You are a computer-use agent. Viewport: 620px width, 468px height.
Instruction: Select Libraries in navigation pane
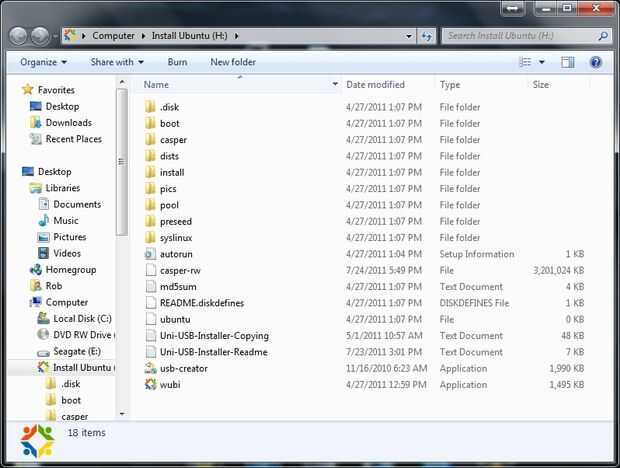coord(55,188)
